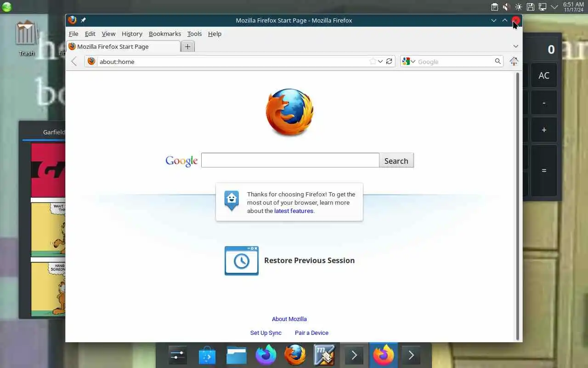The width and height of the screenshot is (588, 368).
Task: Open System Settings from the taskbar
Action: click(178, 355)
